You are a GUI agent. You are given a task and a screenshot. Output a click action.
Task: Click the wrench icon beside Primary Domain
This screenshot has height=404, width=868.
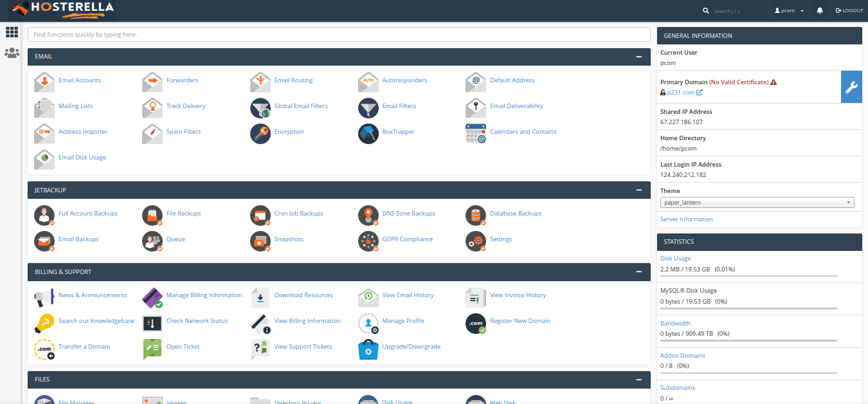coord(851,87)
